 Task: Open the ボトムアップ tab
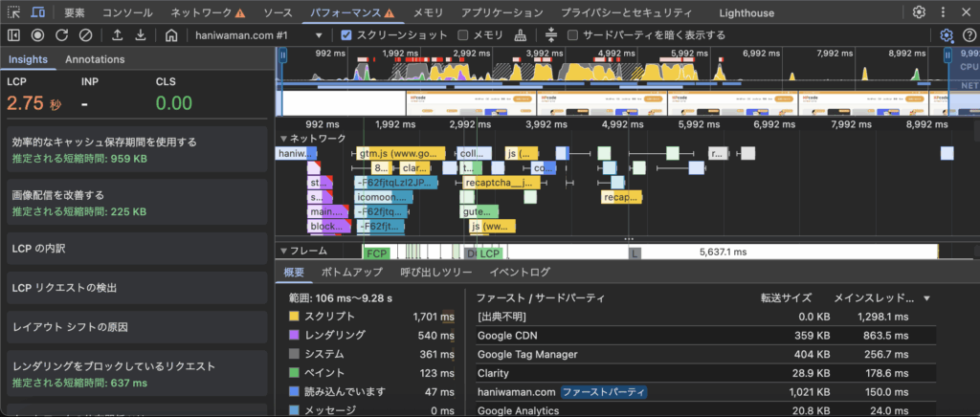351,273
